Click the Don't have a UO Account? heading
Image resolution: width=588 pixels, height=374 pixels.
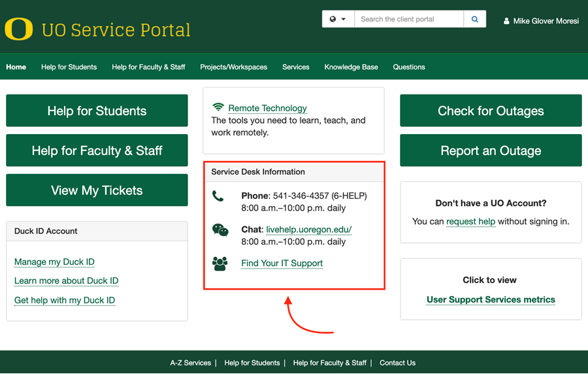click(x=491, y=203)
